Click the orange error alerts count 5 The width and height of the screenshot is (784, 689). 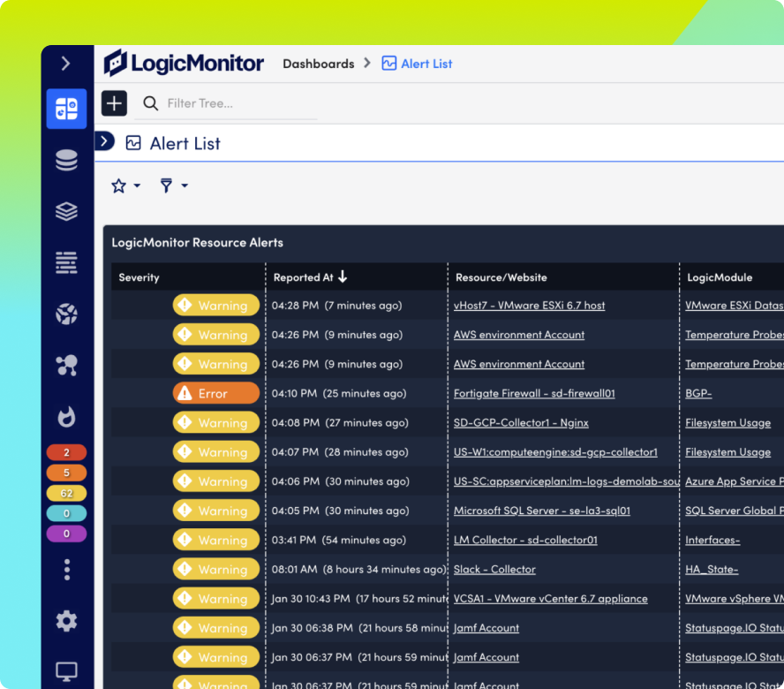click(x=66, y=473)
